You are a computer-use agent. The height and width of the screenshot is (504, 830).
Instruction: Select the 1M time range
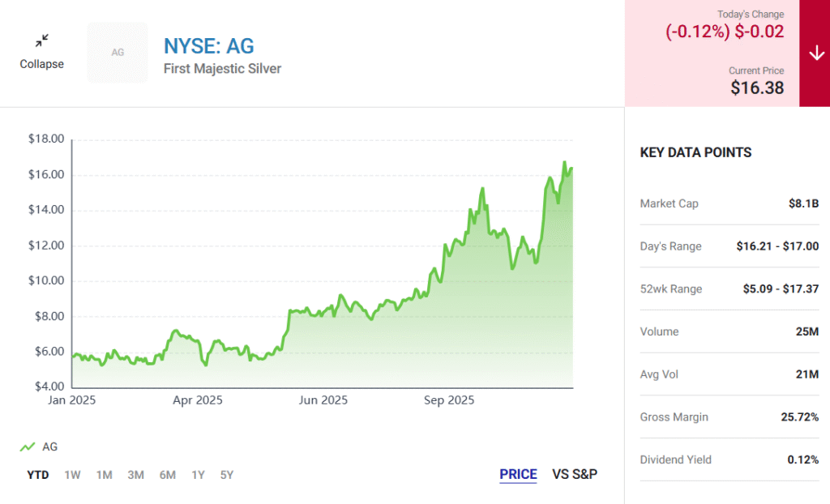pyautogui.click(x=104, y=475)
